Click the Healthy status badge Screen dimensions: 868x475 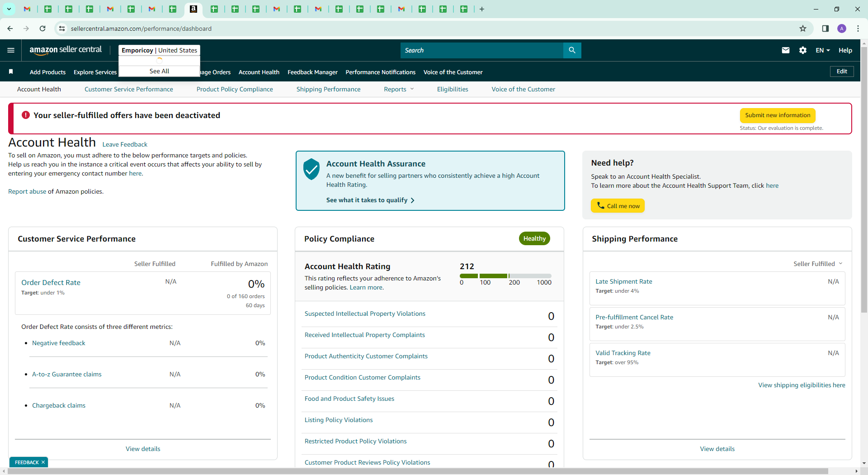pos(534,238)
